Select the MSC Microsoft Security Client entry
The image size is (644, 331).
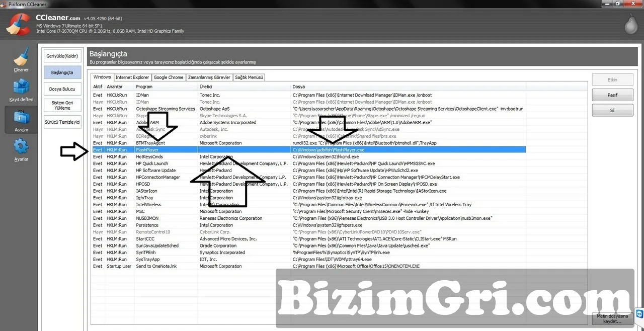point(308,211)
